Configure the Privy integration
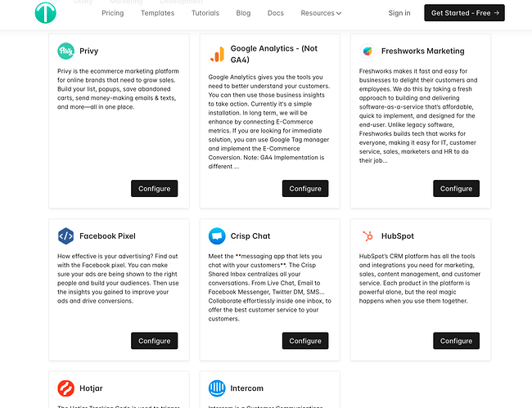Image resolution: width=532 pixels, height=408 pixels. coord(155,188)
